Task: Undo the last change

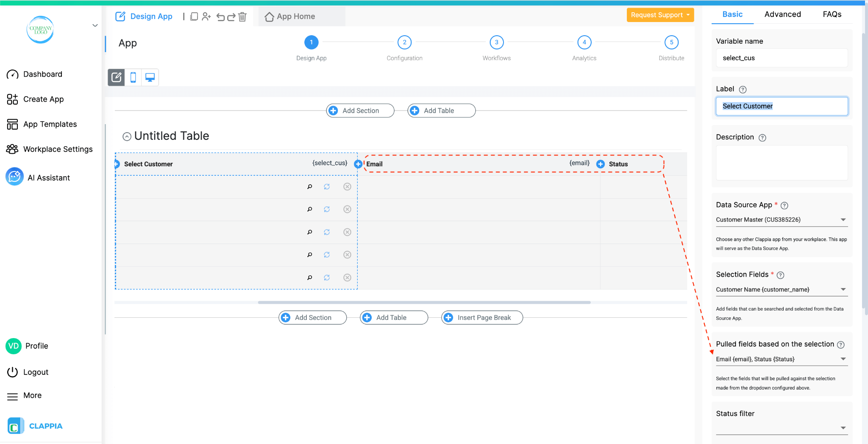Action: tap(220, 16)
